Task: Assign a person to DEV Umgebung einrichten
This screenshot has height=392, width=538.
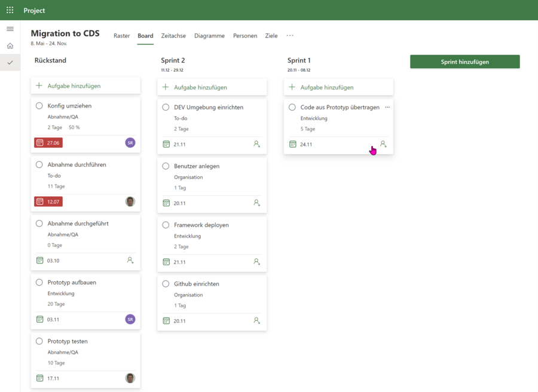Action: pyautogui.click(x=256, y=143)
